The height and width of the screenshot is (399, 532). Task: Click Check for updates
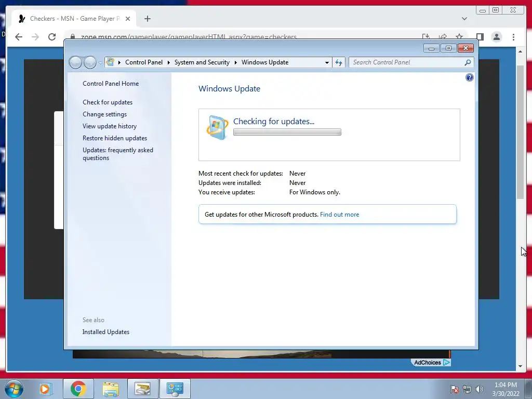click(108, 102)
